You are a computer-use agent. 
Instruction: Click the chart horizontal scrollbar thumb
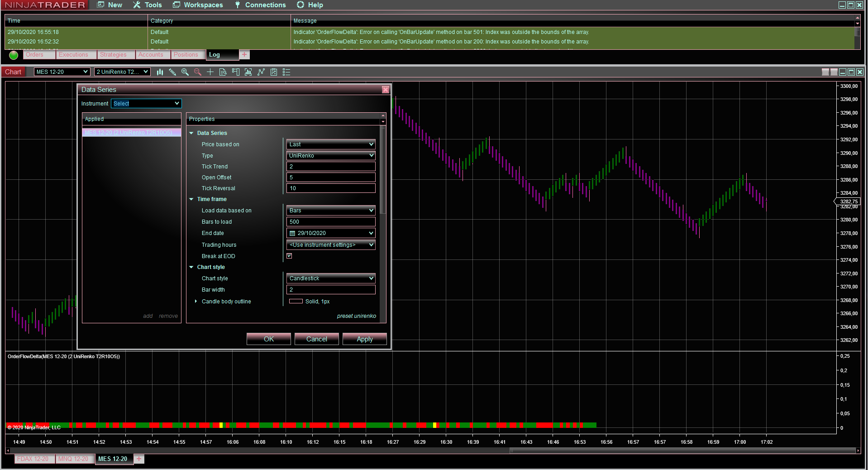point(682,451)
